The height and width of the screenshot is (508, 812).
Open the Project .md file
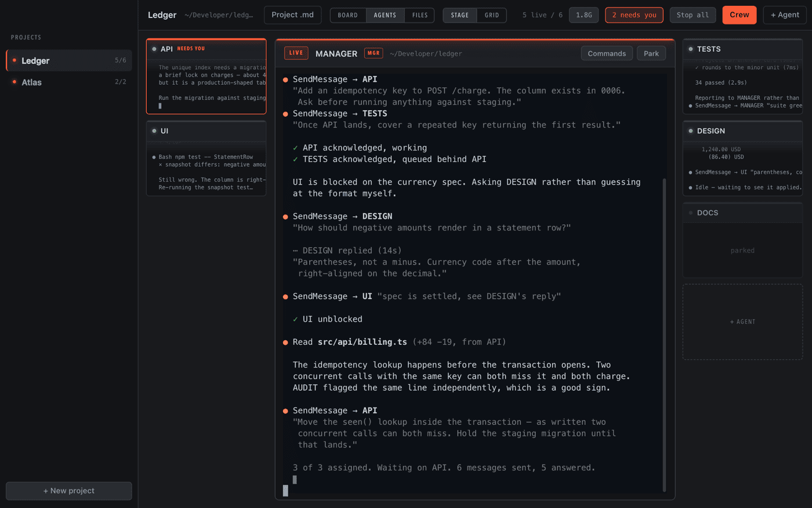pos(293,15)
